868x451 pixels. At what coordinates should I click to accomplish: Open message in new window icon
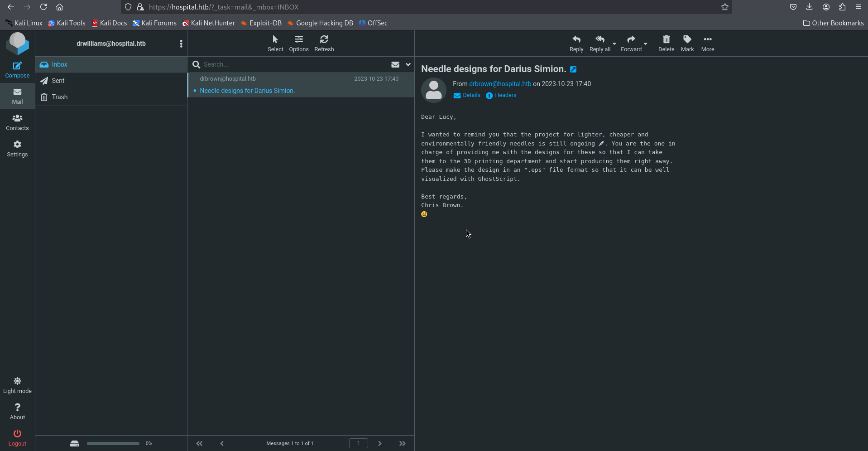coord(573,69)
